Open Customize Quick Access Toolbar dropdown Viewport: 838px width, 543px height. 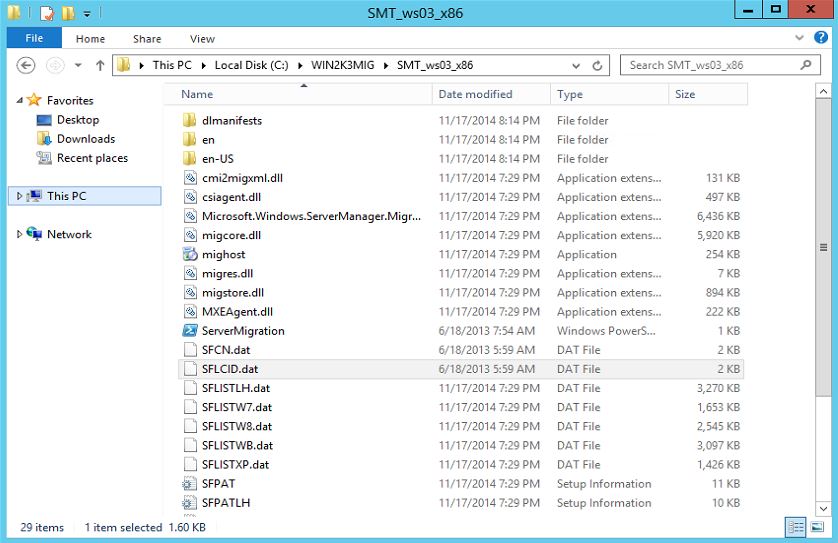point(87,13)
